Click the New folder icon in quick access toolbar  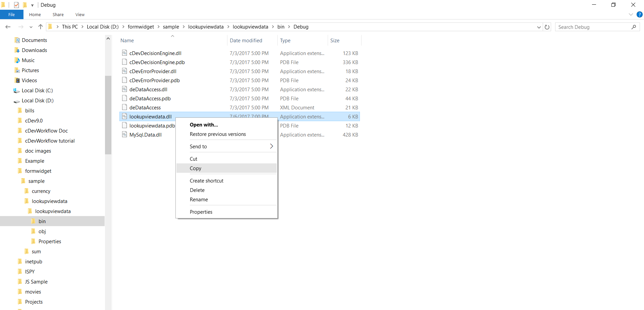point(25,5)
